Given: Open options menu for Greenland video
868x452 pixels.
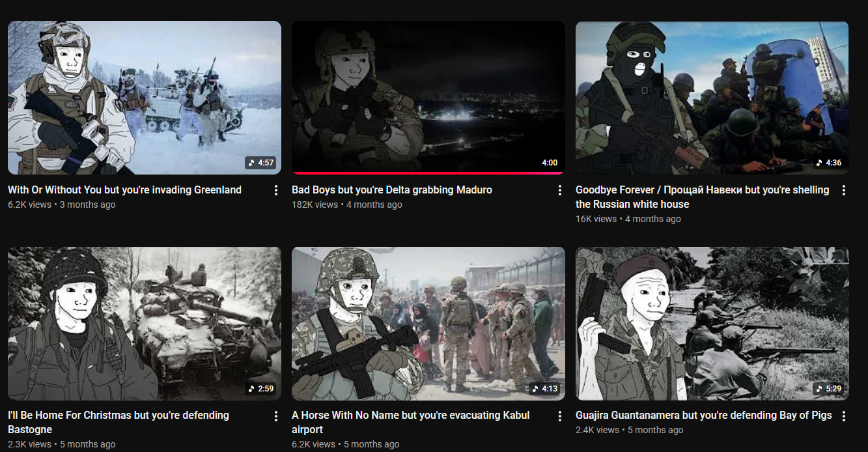Looking at the screenshot, I should [275, 190].
